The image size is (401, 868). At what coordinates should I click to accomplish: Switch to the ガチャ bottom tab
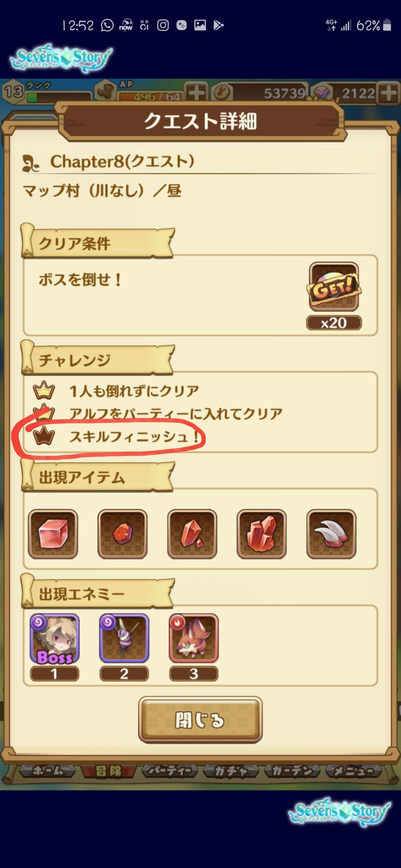tap(231, 772)
